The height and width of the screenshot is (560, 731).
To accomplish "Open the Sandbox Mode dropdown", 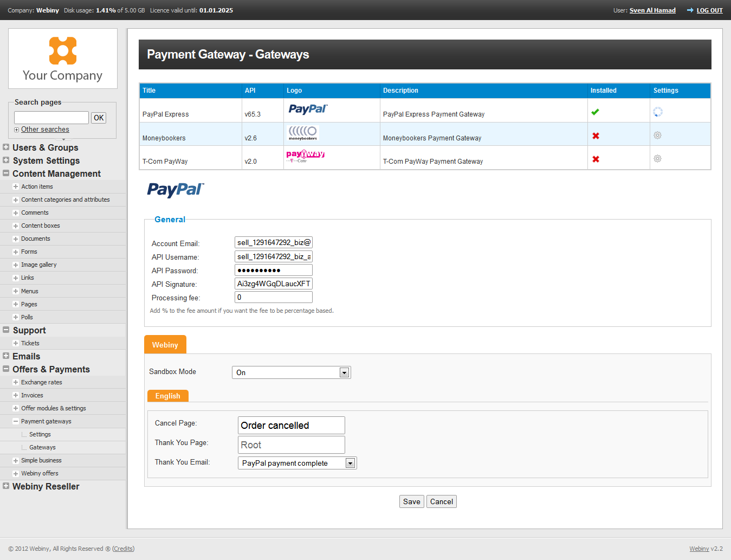I will [x=344, y=372].
